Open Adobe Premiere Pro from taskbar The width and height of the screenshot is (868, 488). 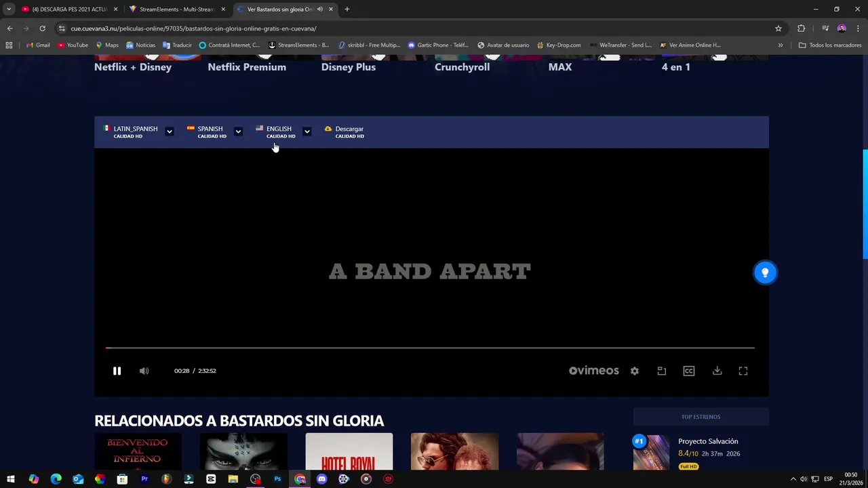[x=144, y=479]
